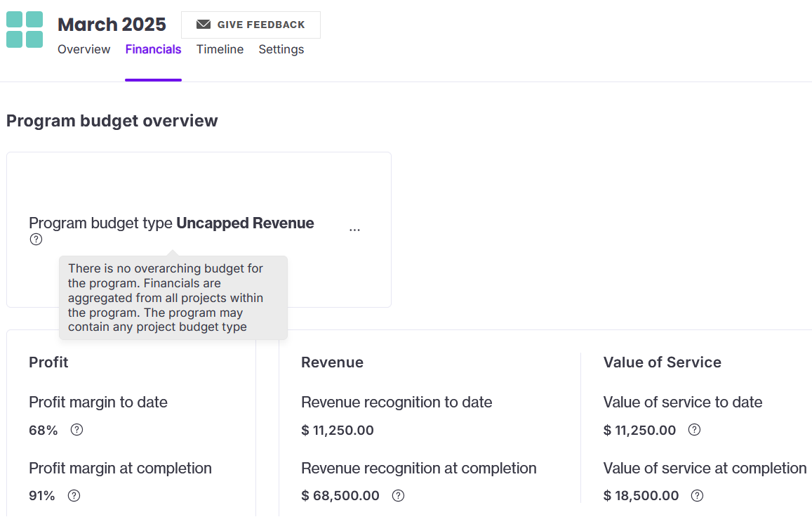The image size is (812, 517).
Task: Click the Value of Service heading
Action: (x=663, y=362)
